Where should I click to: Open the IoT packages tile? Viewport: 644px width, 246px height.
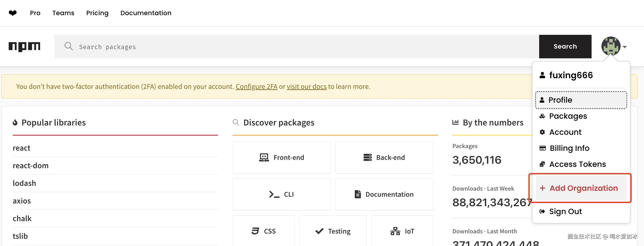pos(402,231)
